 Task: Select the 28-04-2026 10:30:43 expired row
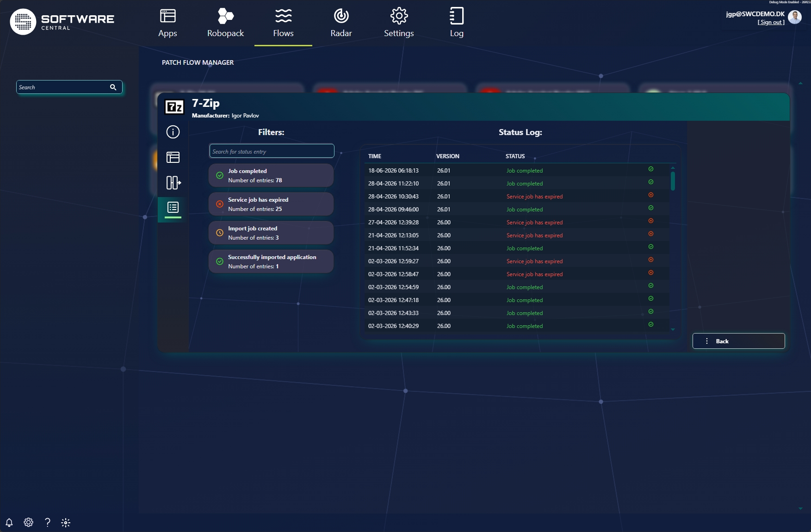(517, 196)
